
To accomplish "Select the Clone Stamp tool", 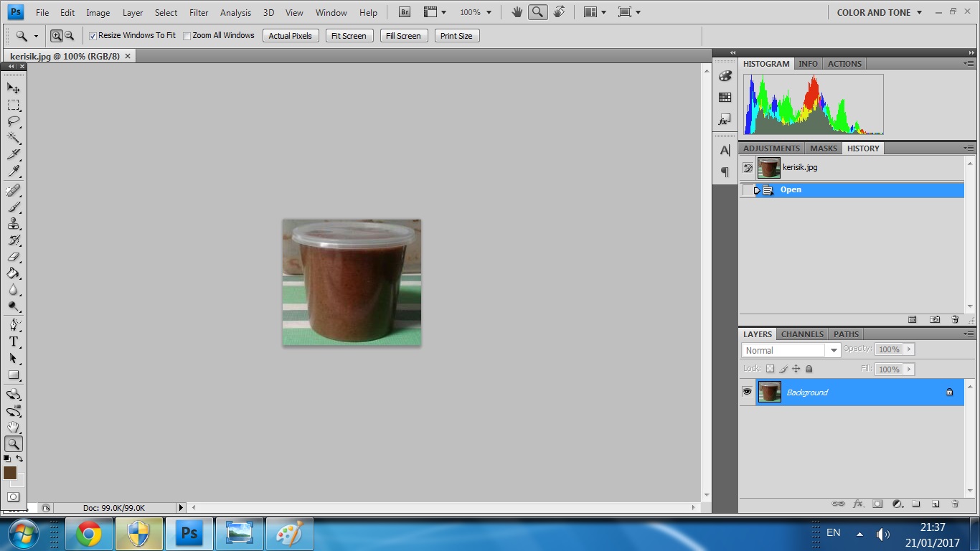I will (14, 223).
